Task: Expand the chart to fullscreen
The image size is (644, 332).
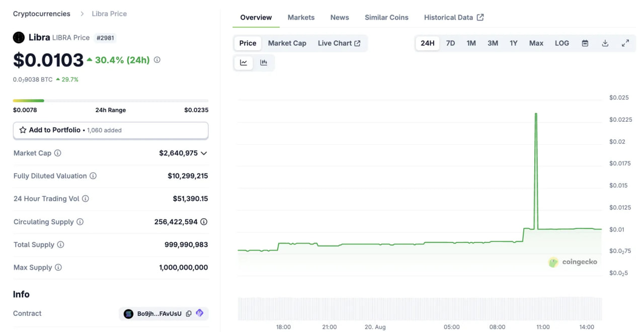Action: pyautogui.click(x=625, y=43)
